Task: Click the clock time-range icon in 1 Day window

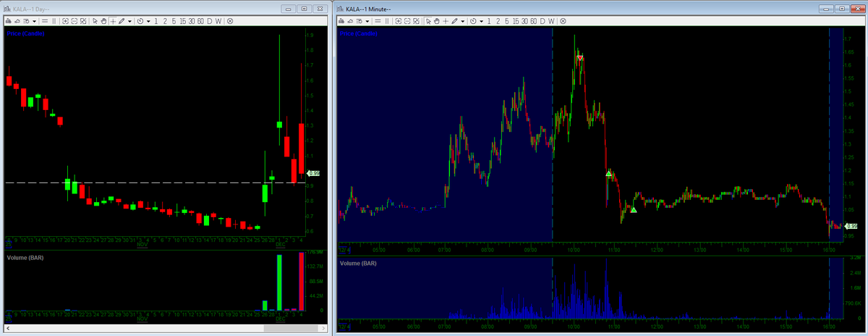Action: (x=140, y=21)
